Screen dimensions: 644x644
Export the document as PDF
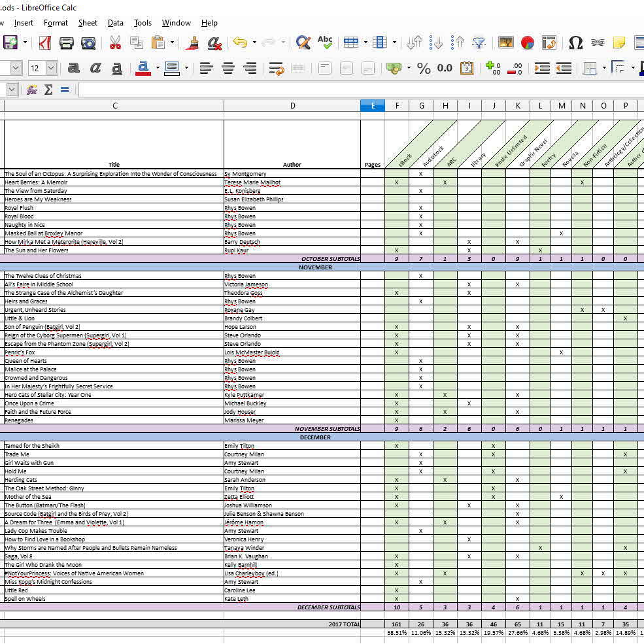coord(45,43)
